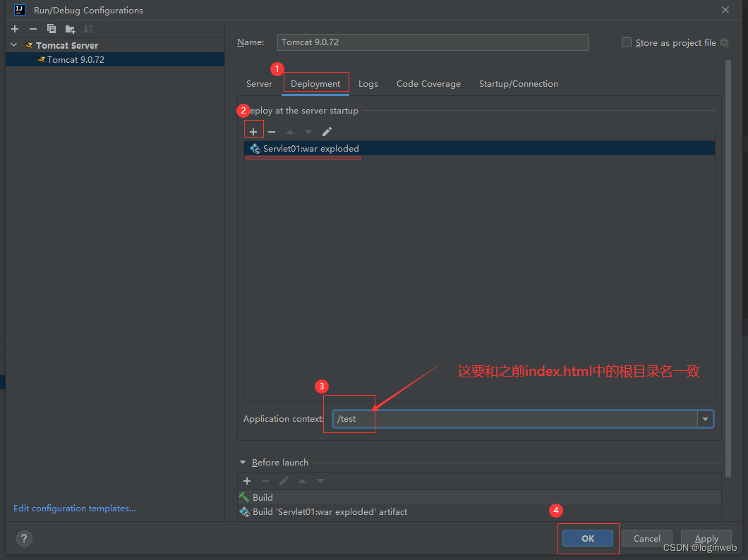Image resolution: width=748 pixels, height=560 pixels.
Task: Add a Before launch task
Action: pyautogui.click(x=247, y=481)
